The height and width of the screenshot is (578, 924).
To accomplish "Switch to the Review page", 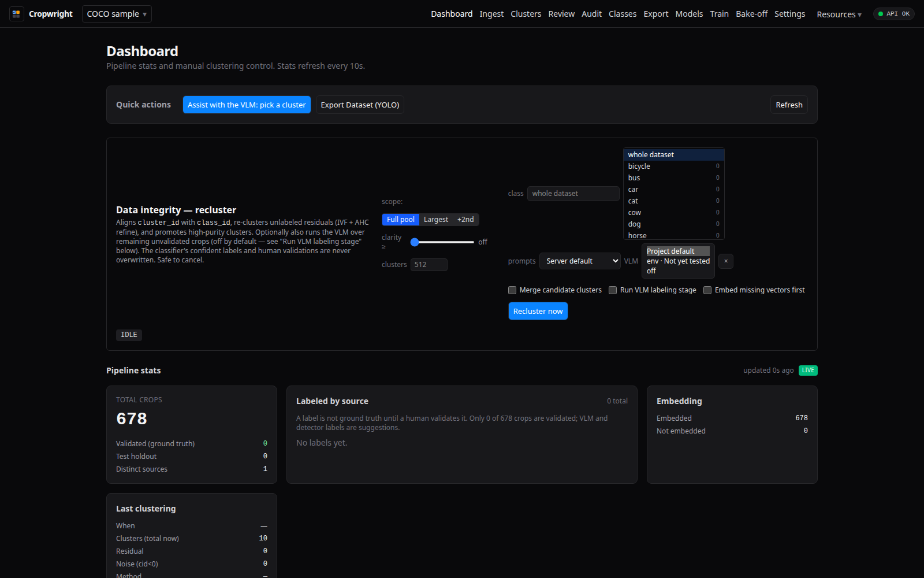I will point(561,14).
